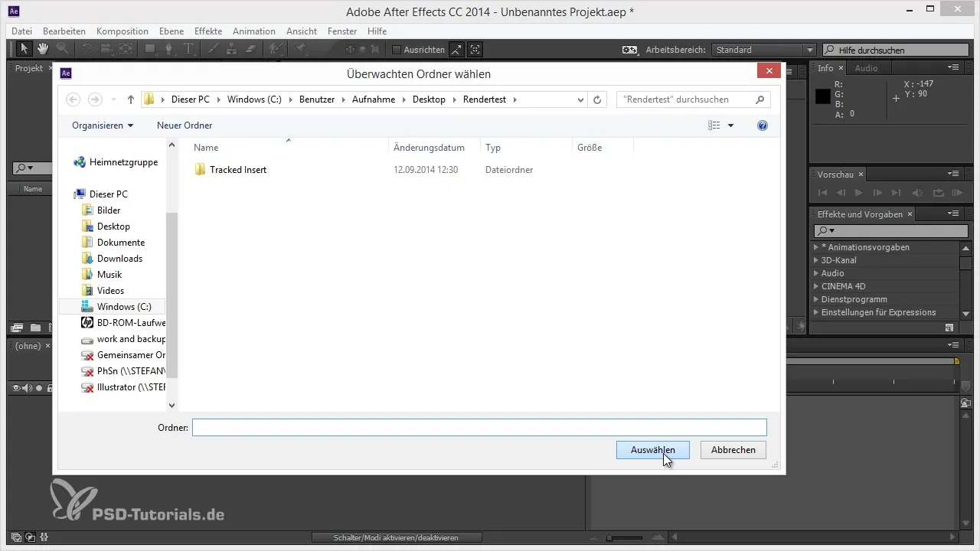This screenshot has height=551, width=980.
Task: Open the Arbeitsbereich Standard dropdown
Action: click(x=763, y=50)
